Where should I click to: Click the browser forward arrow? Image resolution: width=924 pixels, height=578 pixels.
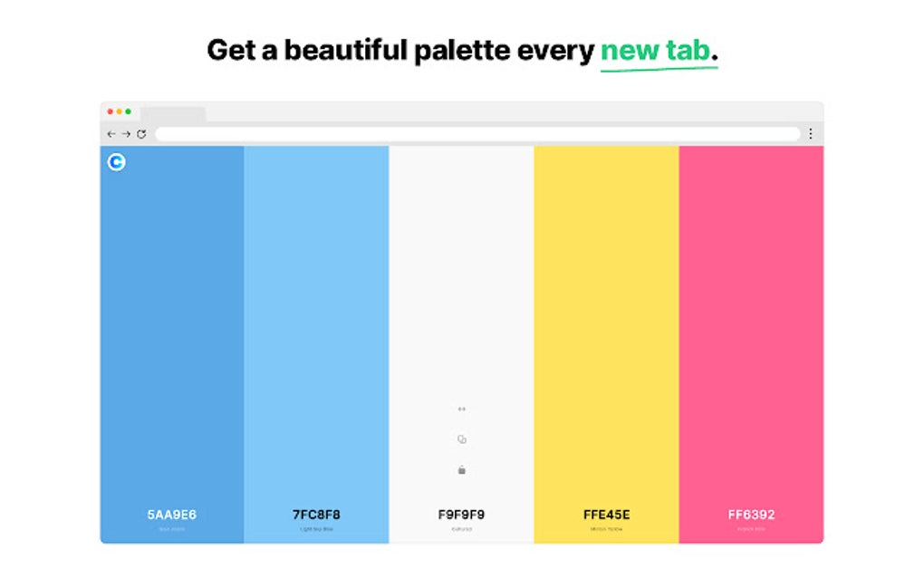pyautogui.click(x=124, y=133)
